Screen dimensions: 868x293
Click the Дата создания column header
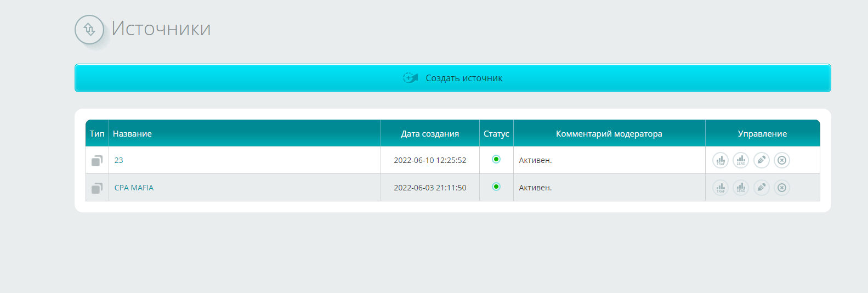[430, 133]
